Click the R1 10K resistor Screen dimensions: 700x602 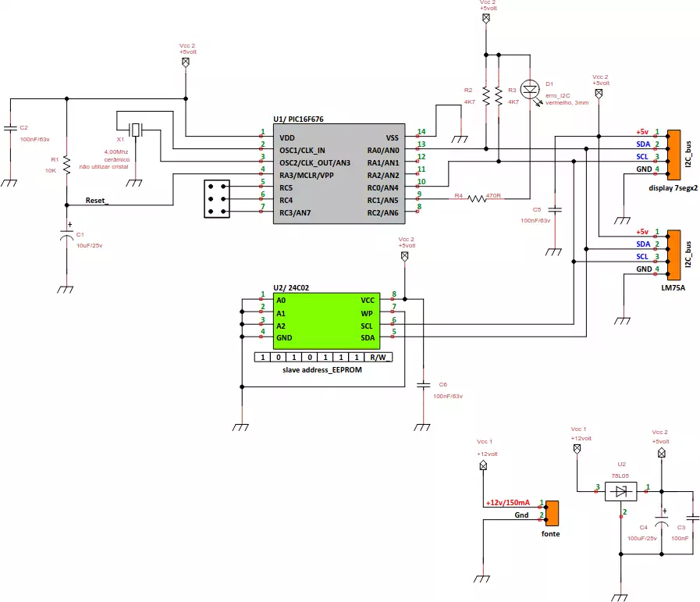[67, 165]
